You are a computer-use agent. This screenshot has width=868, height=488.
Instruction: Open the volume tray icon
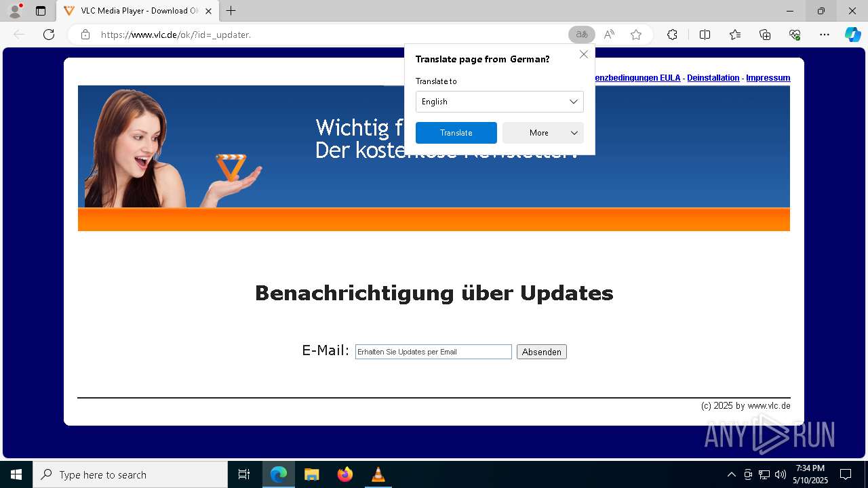pos(781,474)
